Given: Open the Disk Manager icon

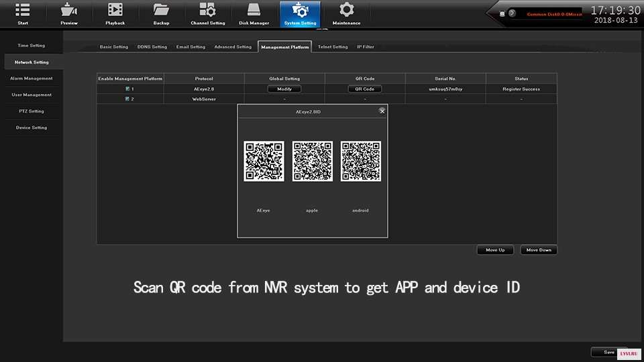Looking at the screenshot, I should click(254, 11).
